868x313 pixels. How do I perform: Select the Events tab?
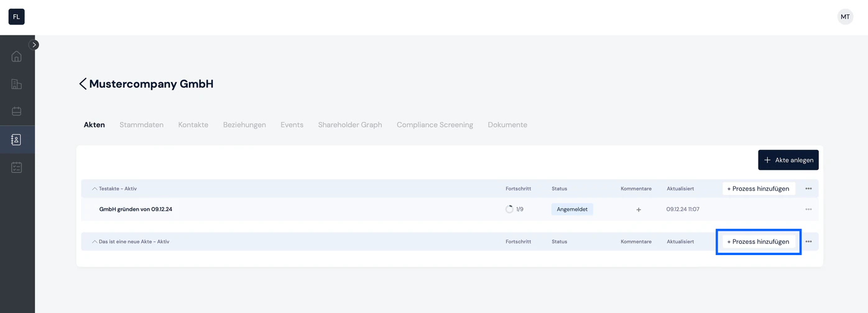tap(292, 124)
